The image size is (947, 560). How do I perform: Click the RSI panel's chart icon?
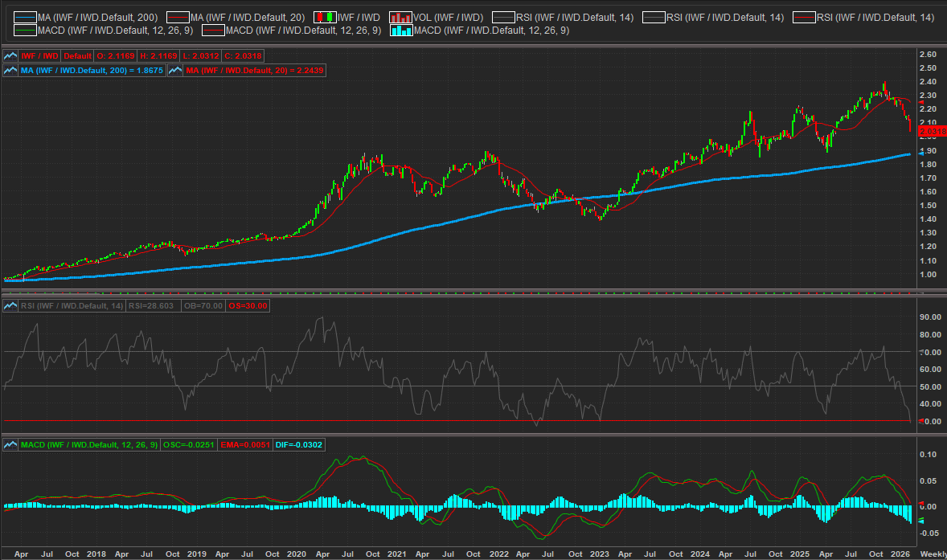pos(11,305)
